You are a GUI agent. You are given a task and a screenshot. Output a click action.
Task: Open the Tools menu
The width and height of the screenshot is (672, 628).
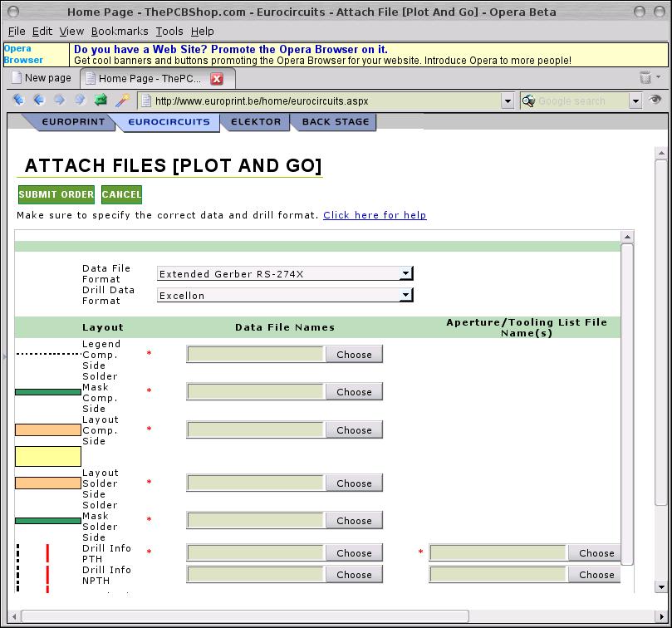(x=169, y=32)
